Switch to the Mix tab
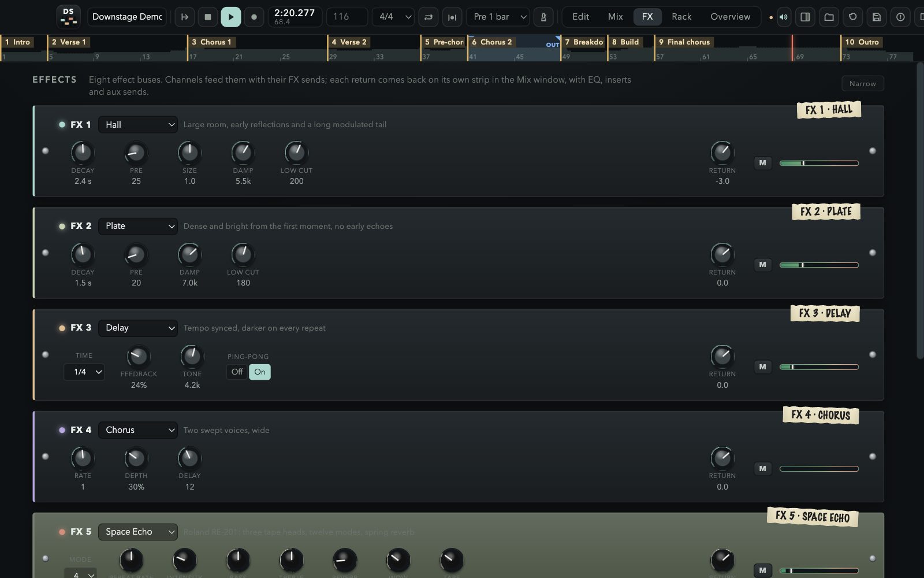 point(616,17)
